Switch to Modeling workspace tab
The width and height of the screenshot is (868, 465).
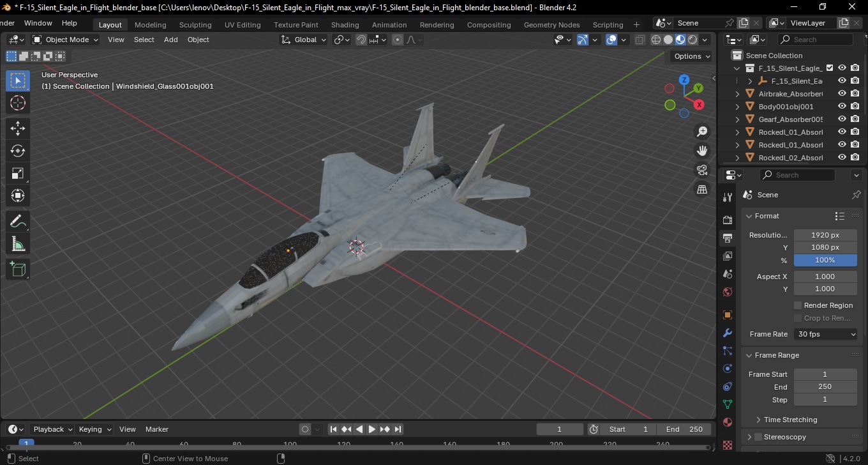click(x=150, y=25)
